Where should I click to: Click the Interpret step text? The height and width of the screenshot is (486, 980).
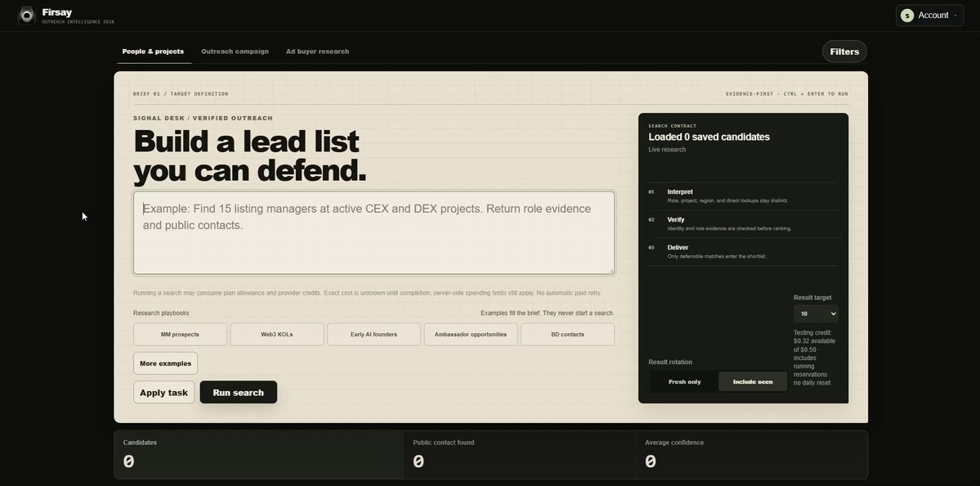coord(680,192)
